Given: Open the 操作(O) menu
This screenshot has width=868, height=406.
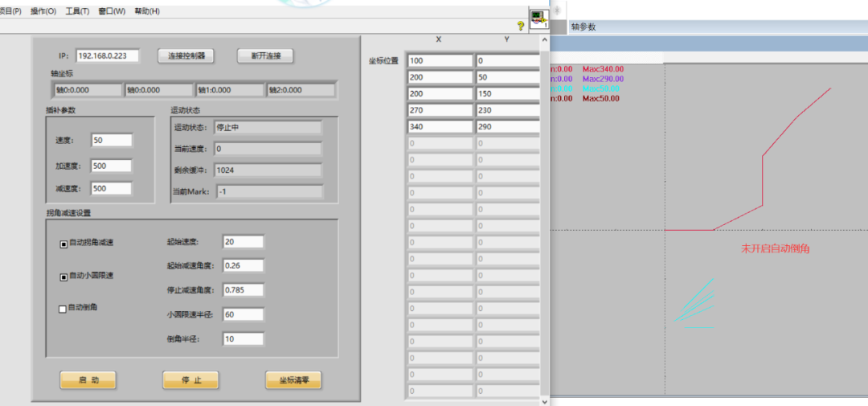Looking at the screenshot, I should pos(43,11).
